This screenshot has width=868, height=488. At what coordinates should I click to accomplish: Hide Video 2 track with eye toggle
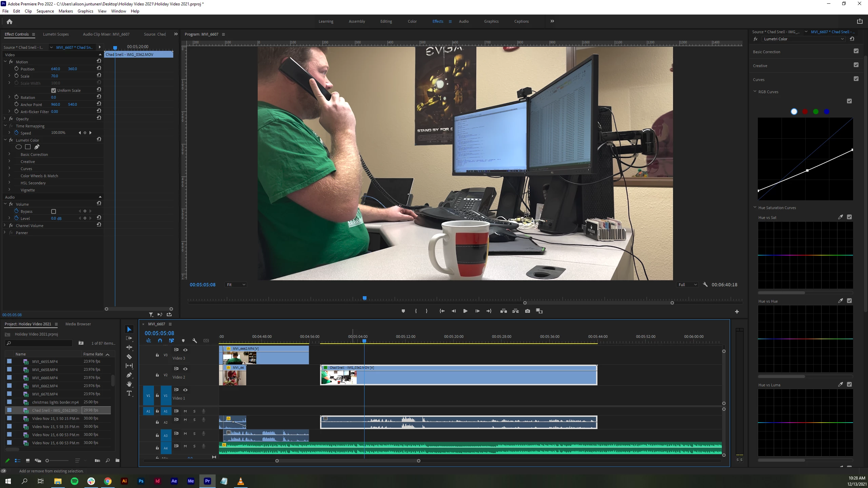[x=185, y=369]
